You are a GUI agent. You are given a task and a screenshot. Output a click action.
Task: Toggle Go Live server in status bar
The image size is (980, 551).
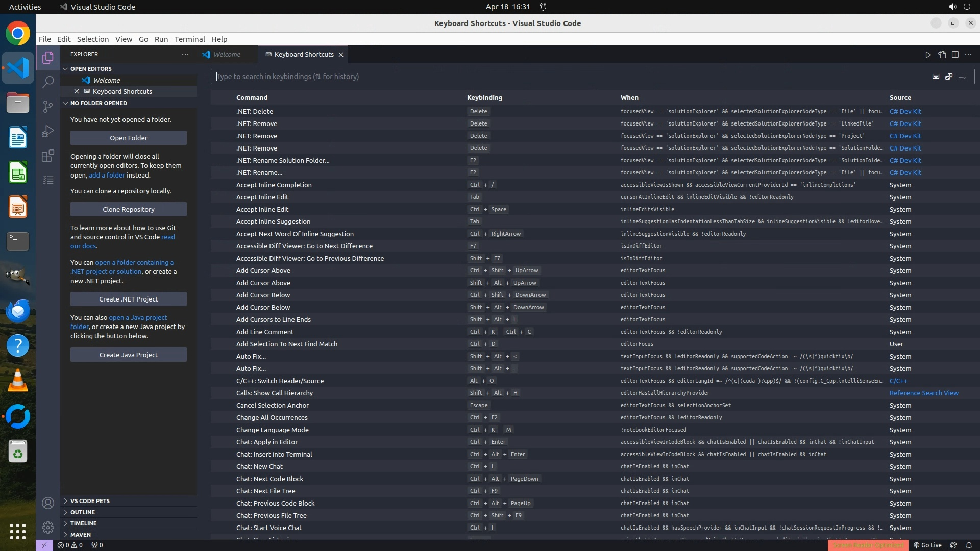pyautogui.click(x=927, y=545)
